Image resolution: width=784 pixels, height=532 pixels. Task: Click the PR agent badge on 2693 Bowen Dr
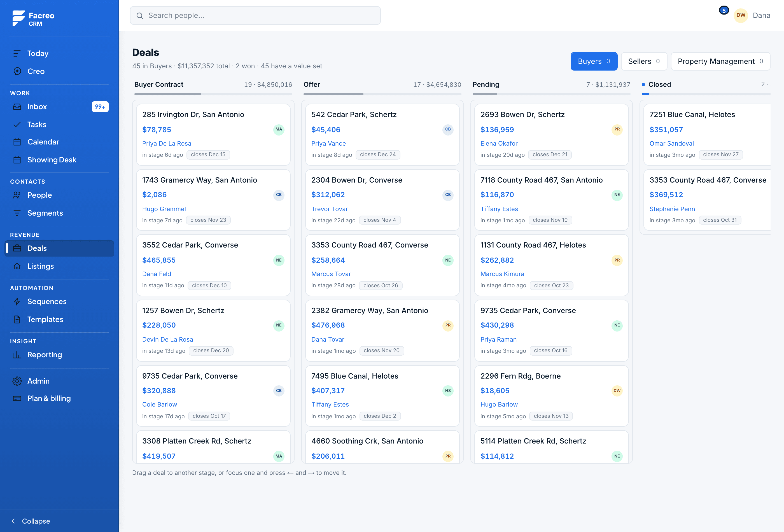click(x=617, y=130)
